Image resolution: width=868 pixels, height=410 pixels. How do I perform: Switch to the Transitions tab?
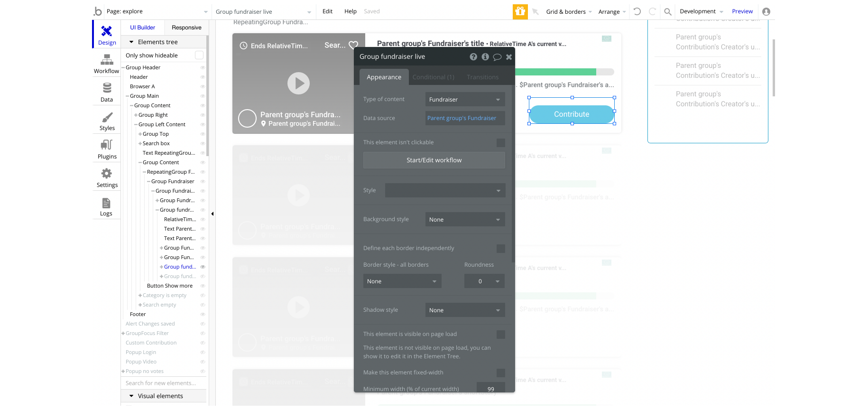[x=482, y=77]
